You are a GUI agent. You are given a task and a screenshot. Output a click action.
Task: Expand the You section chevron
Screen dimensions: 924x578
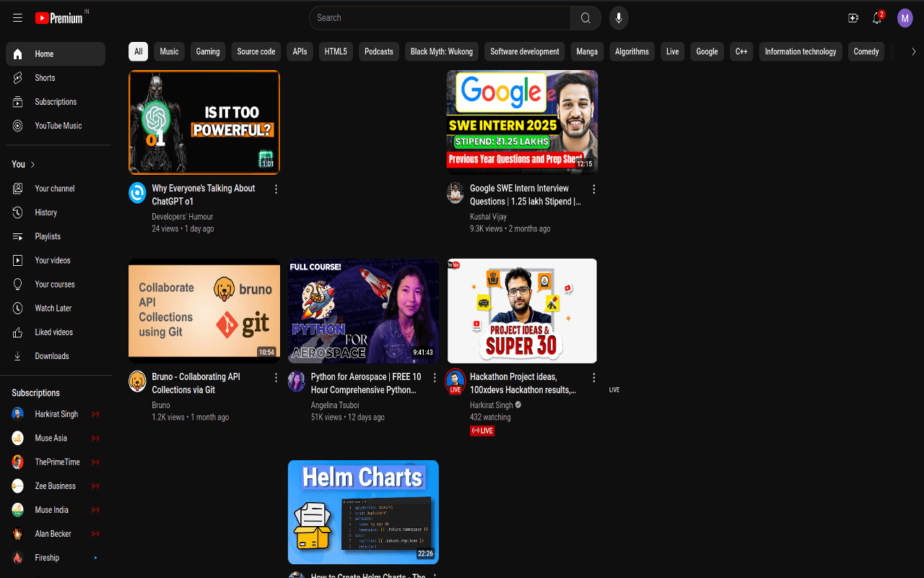(32, 165)
